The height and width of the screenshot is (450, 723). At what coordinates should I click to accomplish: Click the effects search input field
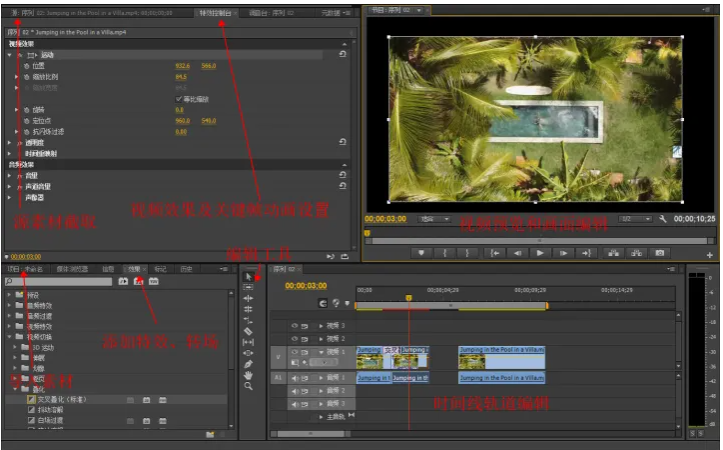pos(60,282)
